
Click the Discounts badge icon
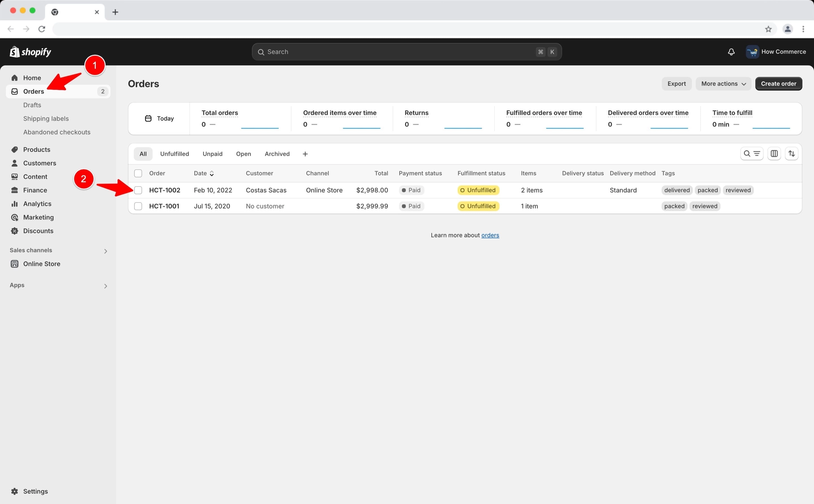tap(14, 231)
